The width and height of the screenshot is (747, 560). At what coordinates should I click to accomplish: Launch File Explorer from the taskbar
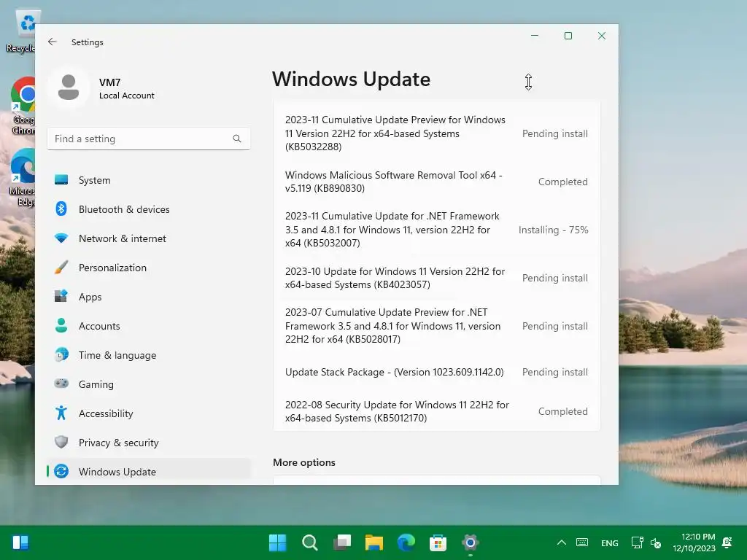[x=374, y=542]
